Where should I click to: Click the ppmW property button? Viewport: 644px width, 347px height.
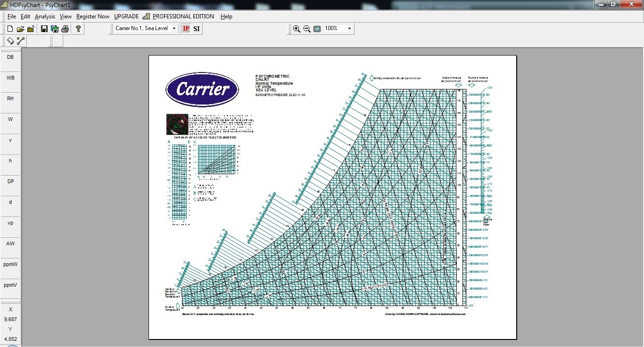coord(10,265)
